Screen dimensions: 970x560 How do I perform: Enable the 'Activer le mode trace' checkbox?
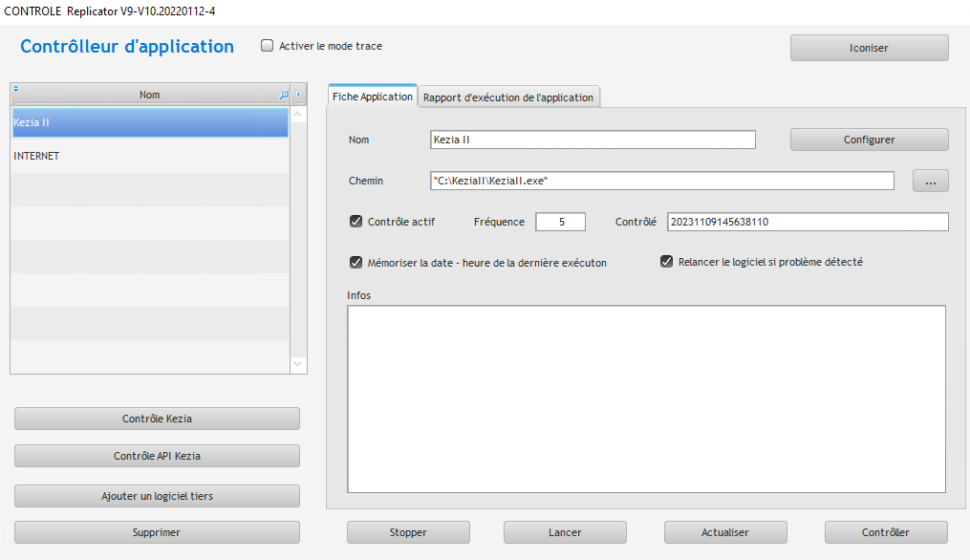click(268, 46)
